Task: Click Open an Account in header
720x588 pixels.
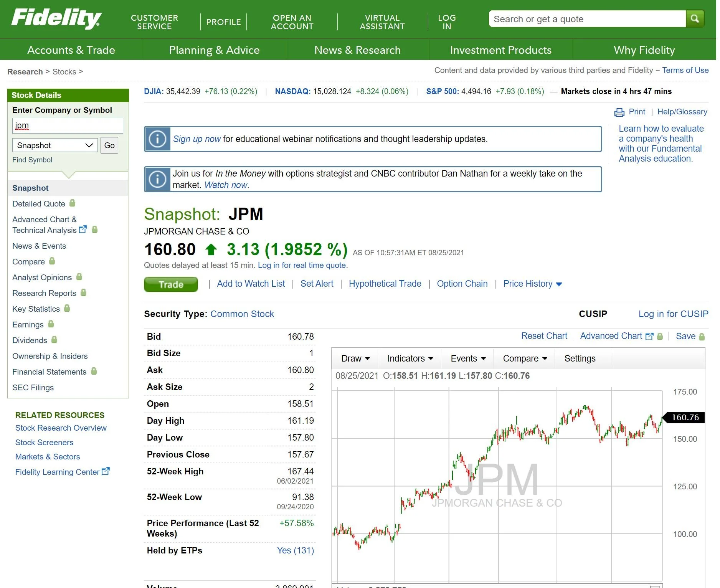Action: coord(292,22)
